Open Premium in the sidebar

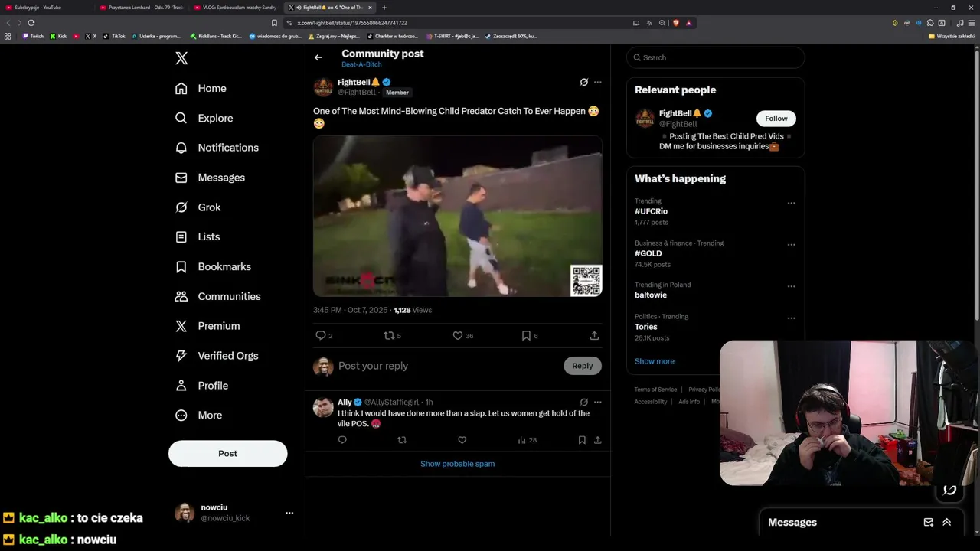pos(207,326)
